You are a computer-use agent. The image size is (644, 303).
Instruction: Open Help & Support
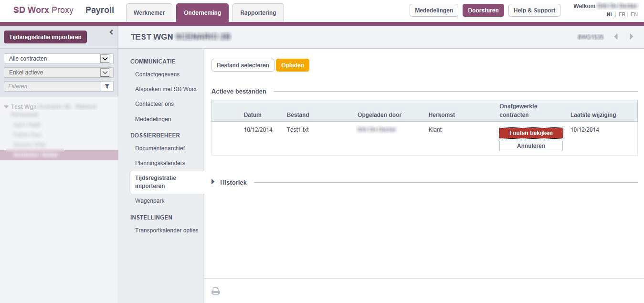coord(534,10)
